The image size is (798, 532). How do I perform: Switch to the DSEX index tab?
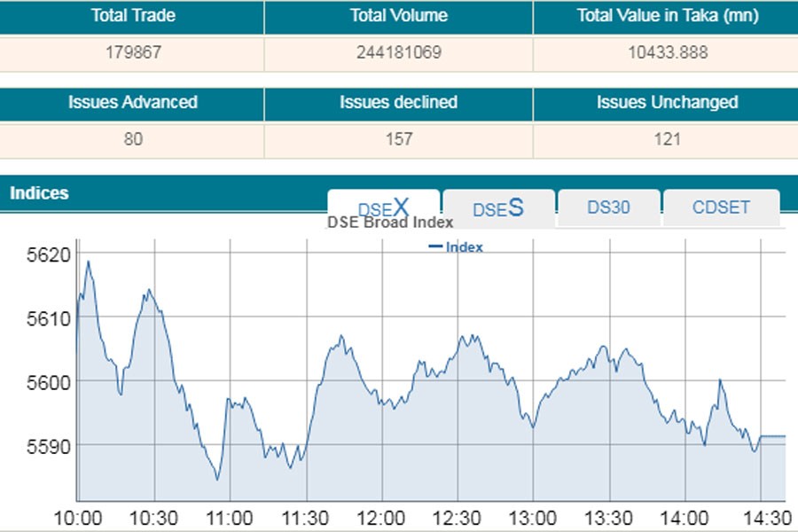pyautogui.click(x=383, y=208)
